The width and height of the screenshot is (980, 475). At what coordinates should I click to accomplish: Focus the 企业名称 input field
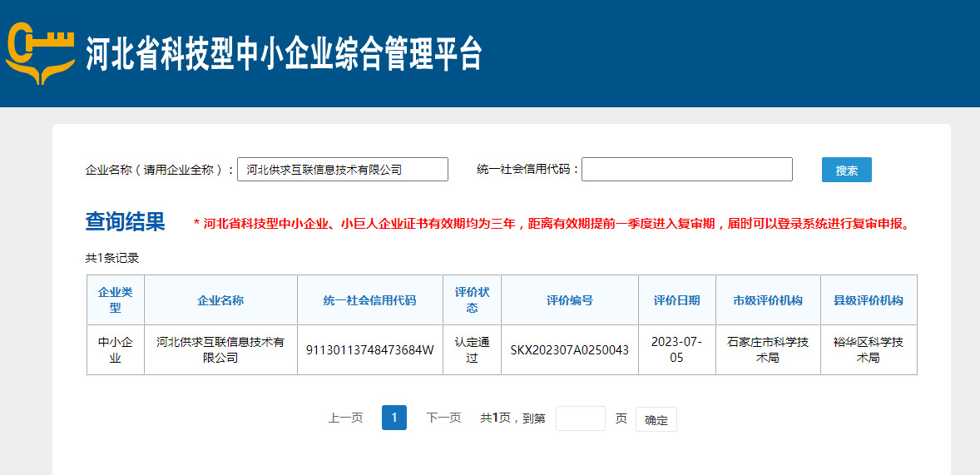(x=342, y=170)
